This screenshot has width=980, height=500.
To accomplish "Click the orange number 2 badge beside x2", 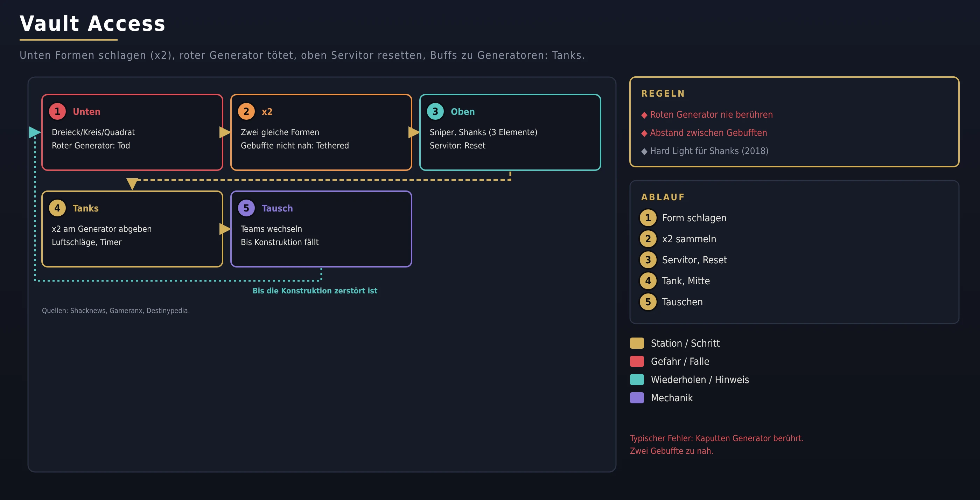I will point(246,111).
